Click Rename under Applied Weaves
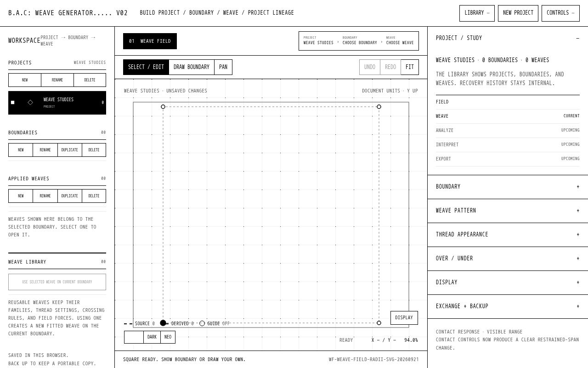The height and width of the screenshot is (368, 588). pos(45,196)
